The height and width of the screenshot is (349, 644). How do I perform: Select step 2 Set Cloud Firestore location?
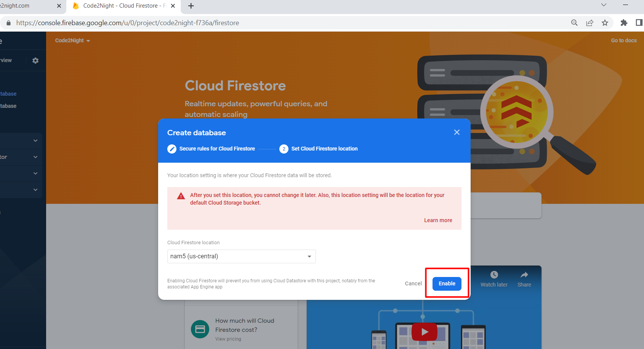click(x=319, y=149)
